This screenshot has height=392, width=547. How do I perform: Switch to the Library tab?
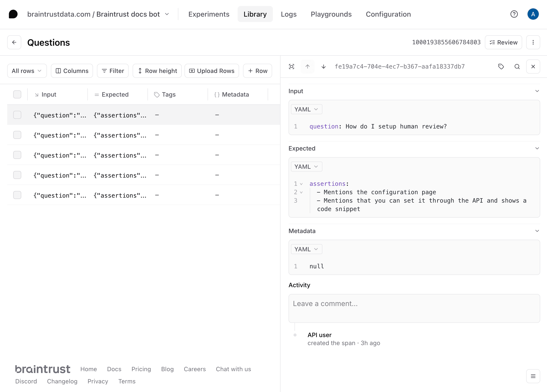pos(255,14)
